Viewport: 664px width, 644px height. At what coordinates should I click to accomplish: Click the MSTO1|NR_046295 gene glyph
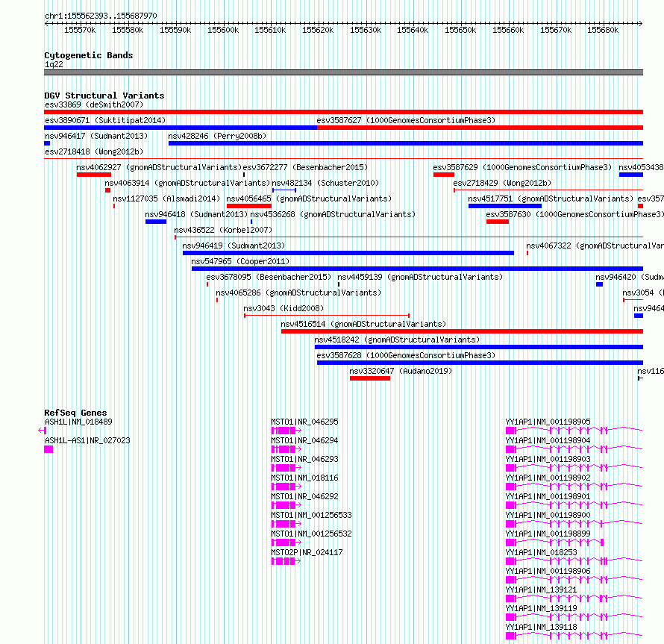[286, 431]
